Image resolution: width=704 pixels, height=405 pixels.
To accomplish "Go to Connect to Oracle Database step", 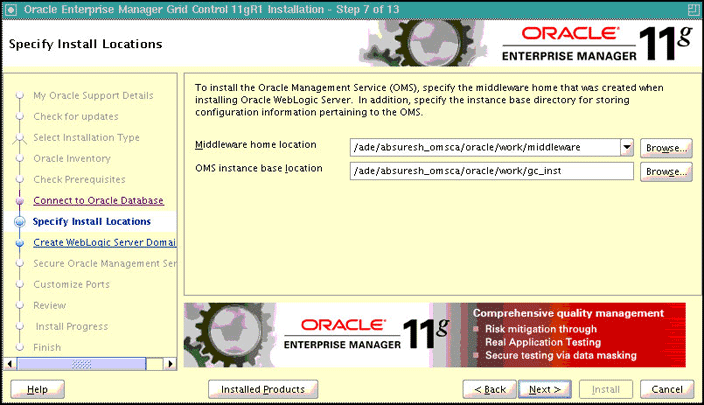I will [x=98, y=200].
